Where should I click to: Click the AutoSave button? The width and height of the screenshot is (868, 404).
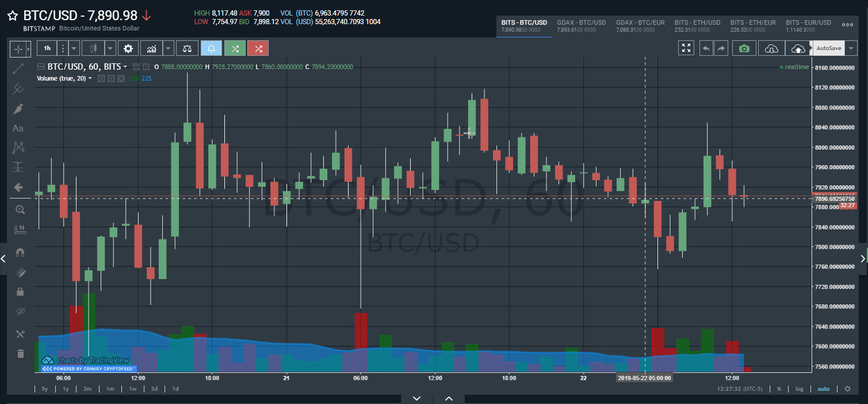[829, 48]
